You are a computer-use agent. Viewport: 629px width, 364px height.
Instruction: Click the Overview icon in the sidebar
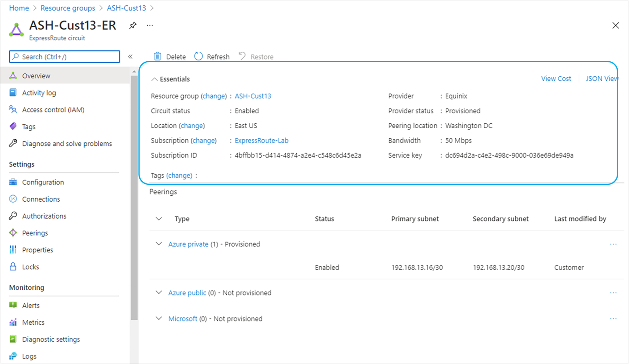tap(13, 76)
